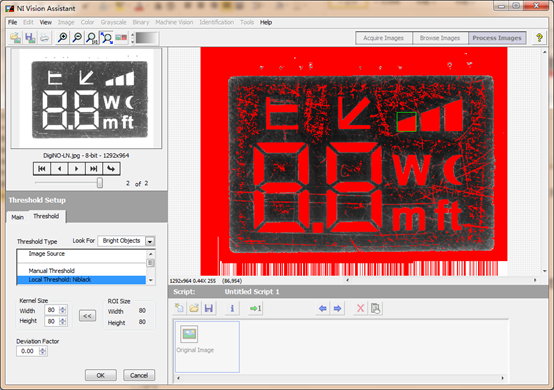This screenshot has width=554, height=390.
Task: Click the << copy ROI size button
Action: (87, 315)
